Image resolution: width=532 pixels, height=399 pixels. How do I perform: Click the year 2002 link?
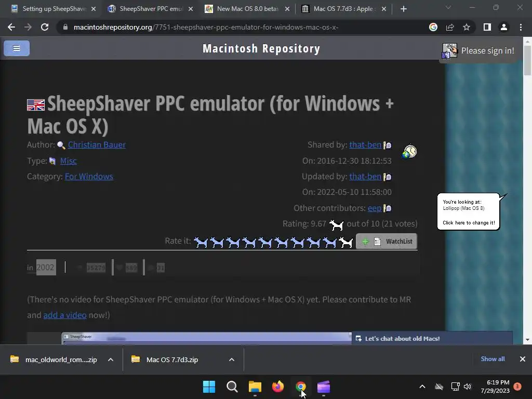[46, 268]
